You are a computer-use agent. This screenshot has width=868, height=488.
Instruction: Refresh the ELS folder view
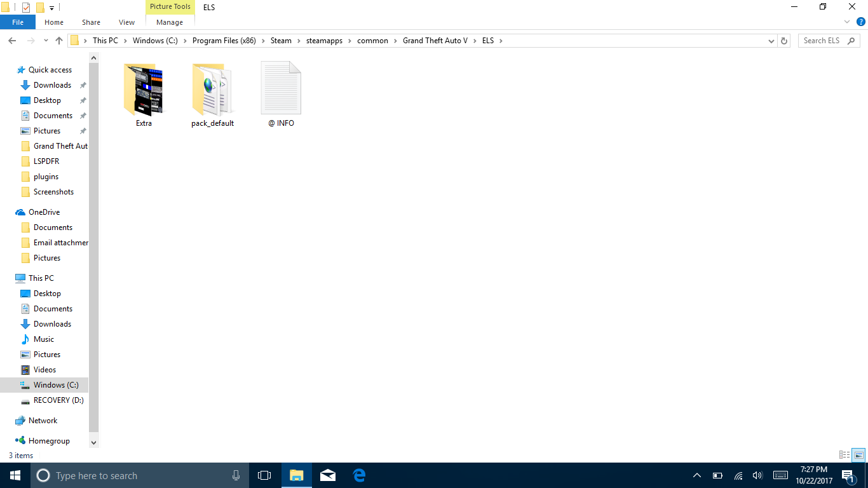click(x=784, y=41)
